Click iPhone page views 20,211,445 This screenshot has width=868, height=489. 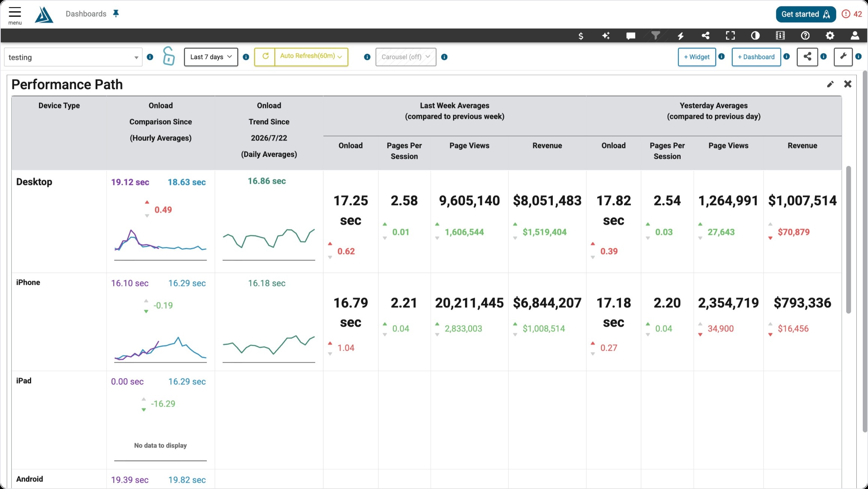click(x=469, y=303)
